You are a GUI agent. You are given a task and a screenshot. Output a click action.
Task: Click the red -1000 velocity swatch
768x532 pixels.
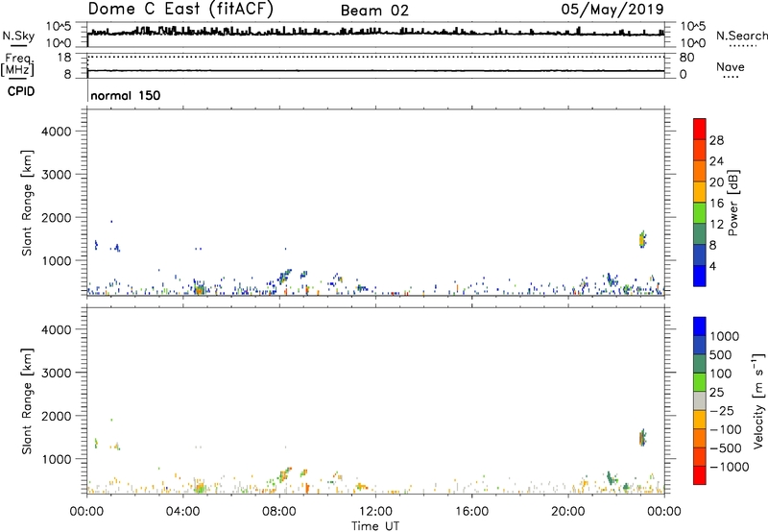coord(700,475)
